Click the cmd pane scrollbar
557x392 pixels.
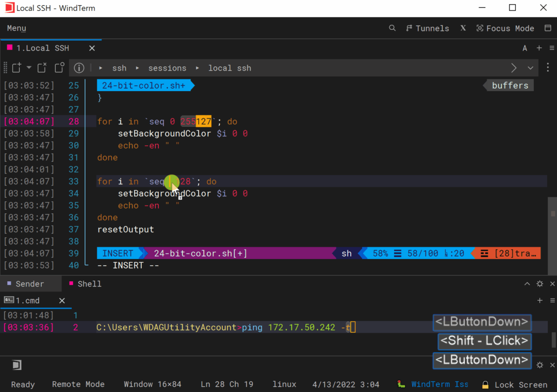pyautogui.click(x=553, y=340)
